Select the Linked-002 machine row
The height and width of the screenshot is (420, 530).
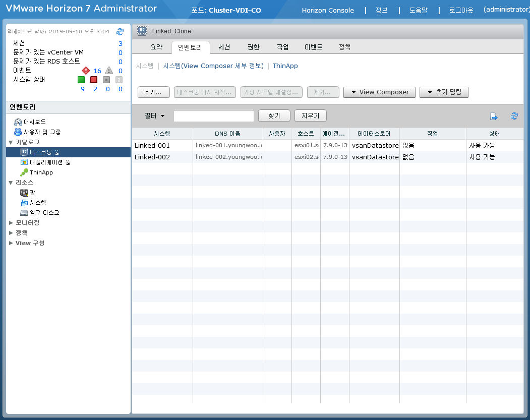coord(327,157)
